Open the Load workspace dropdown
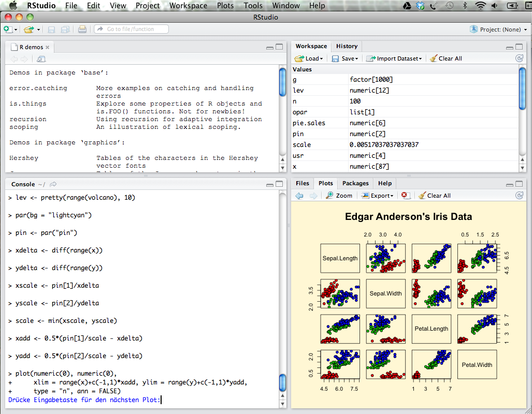 309,58
